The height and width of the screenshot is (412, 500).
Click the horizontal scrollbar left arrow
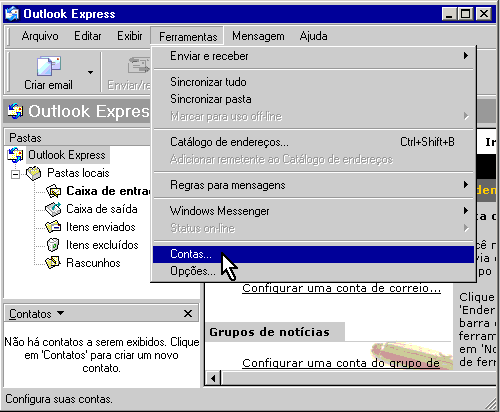(x=213, y=378)
